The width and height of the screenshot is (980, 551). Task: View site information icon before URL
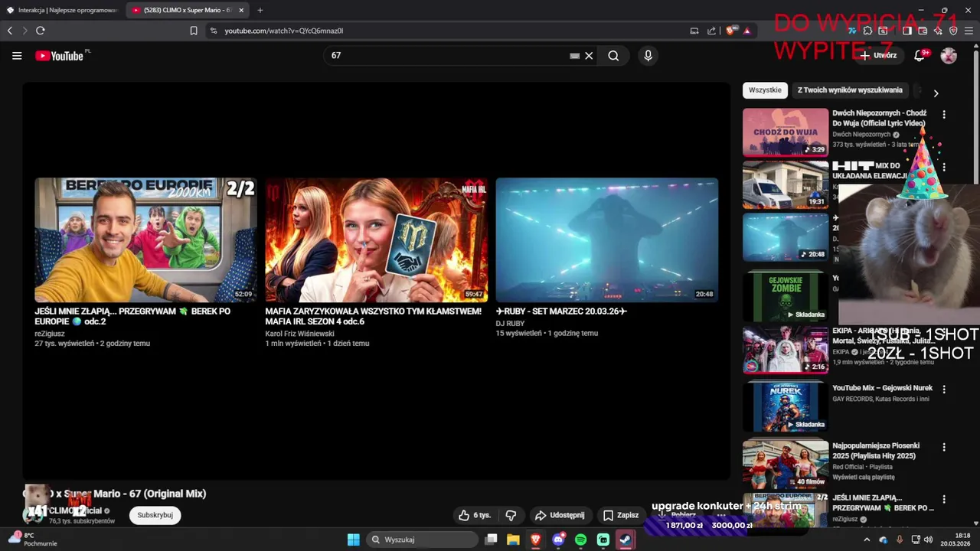[214, 31]
